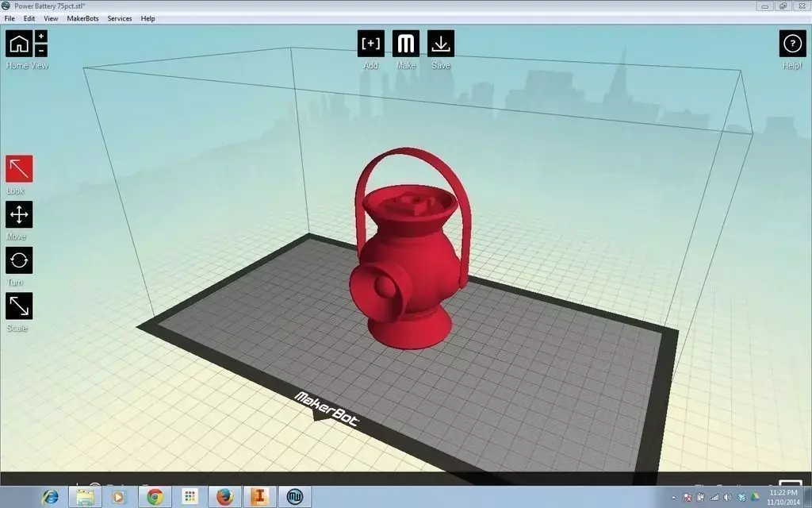
Task: Open the Services menu
Action: click(119, 18)
